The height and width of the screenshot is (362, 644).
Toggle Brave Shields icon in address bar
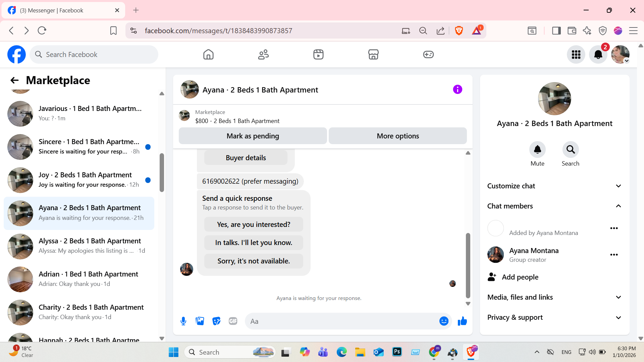pos(459,31)
